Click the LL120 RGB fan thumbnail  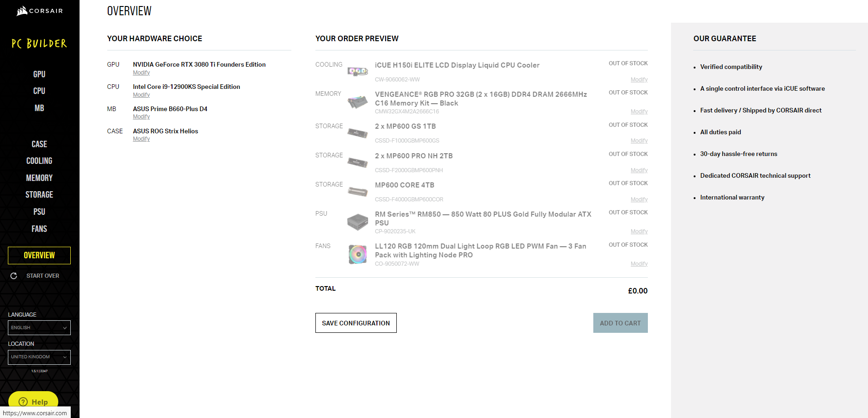coord(357,254)
